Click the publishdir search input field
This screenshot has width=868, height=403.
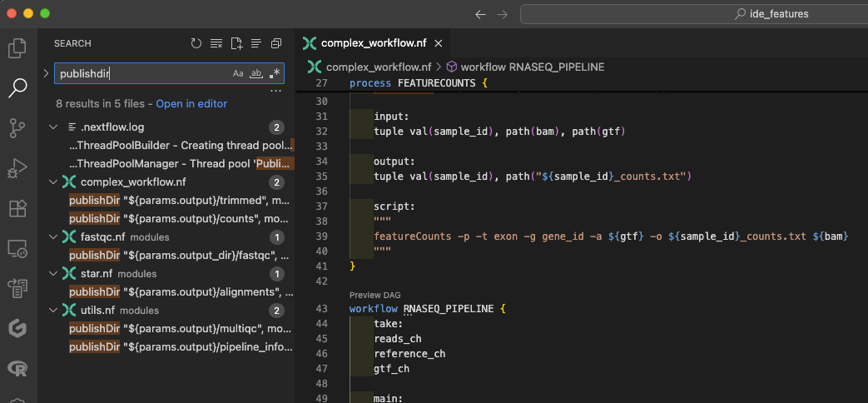click(x=141, y=74)
